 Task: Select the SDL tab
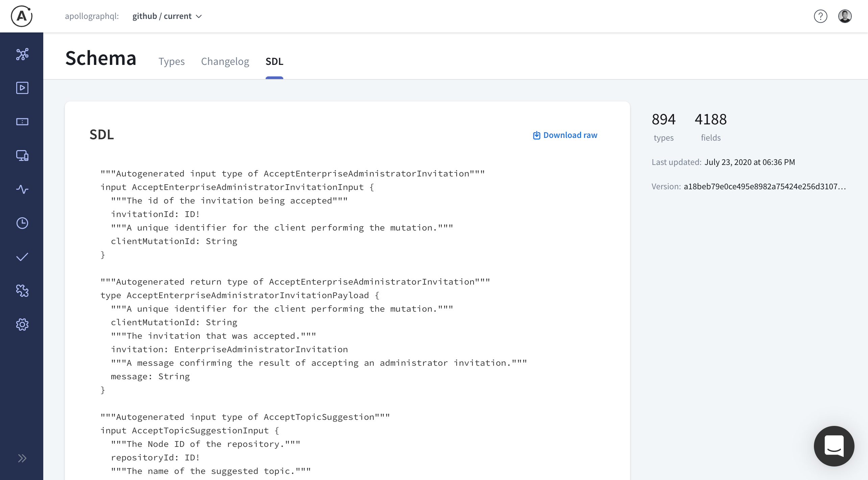coord(274,62)
